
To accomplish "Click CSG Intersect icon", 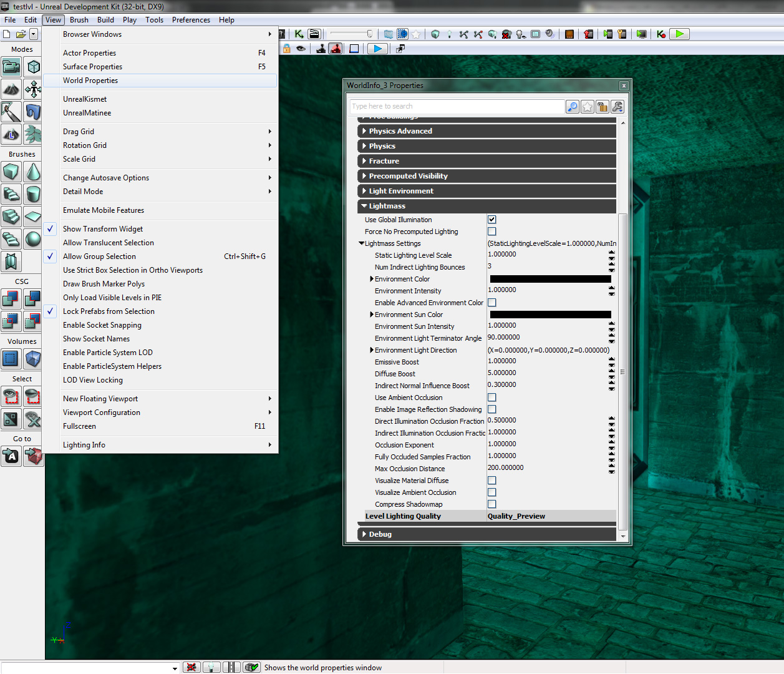I will coord(11,321).
